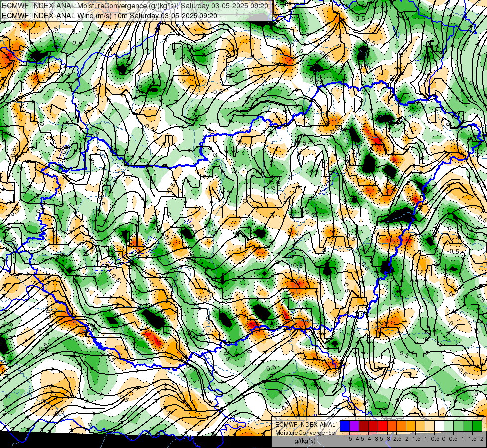Viewport: 487px width, 448px height.
Task: Click the legend scale value -5
Action: click(349, 439)
